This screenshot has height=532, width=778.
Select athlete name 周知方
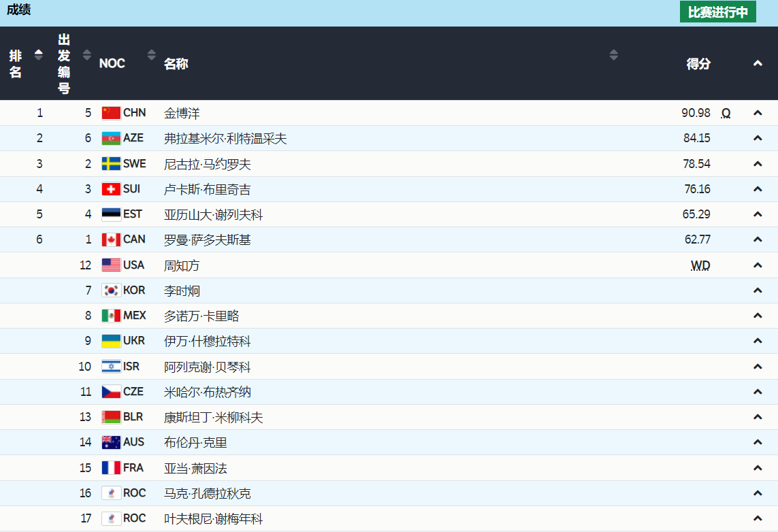(182, 265)
